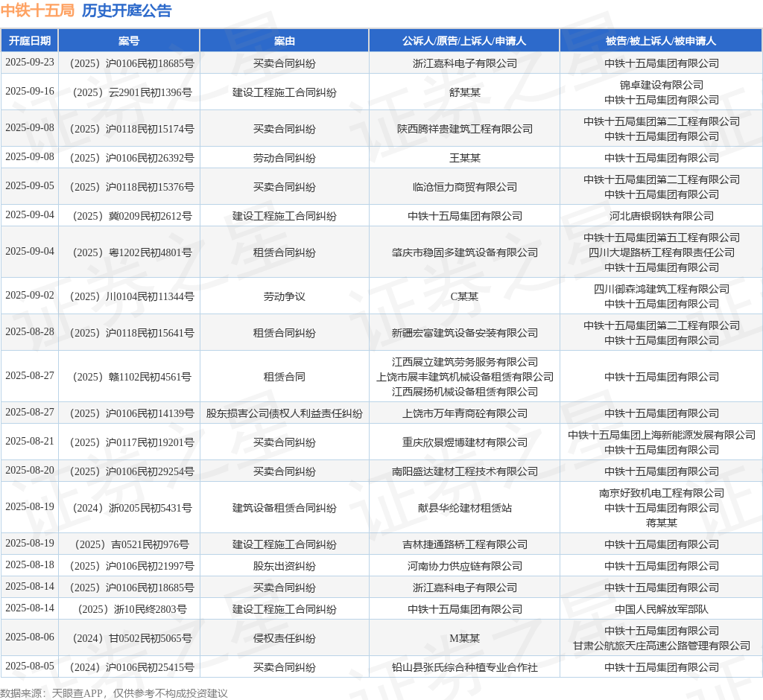Select case number (2025)吉0521民初976号

(x=132, y=544)
